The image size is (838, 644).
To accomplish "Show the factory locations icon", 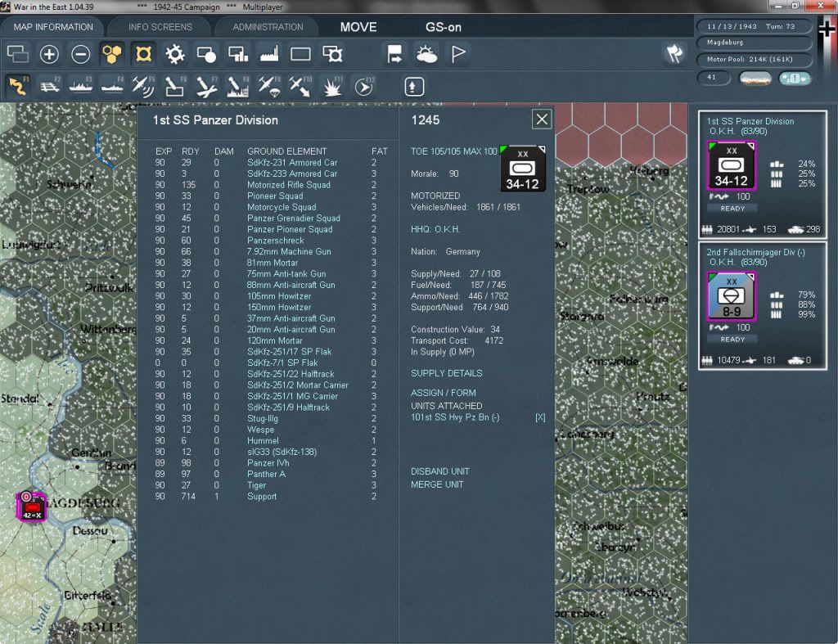I will [x=269, y=54].
